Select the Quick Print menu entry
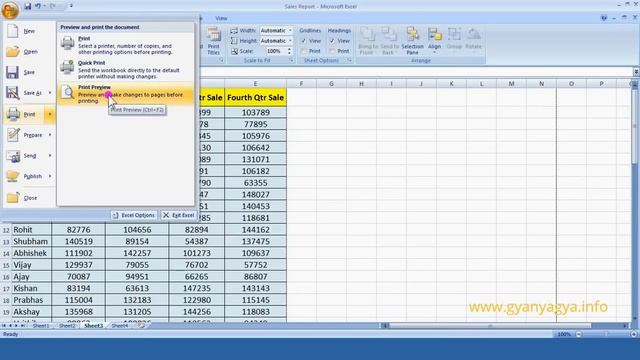Screen dimensions: 640x360 click(126, 69)
